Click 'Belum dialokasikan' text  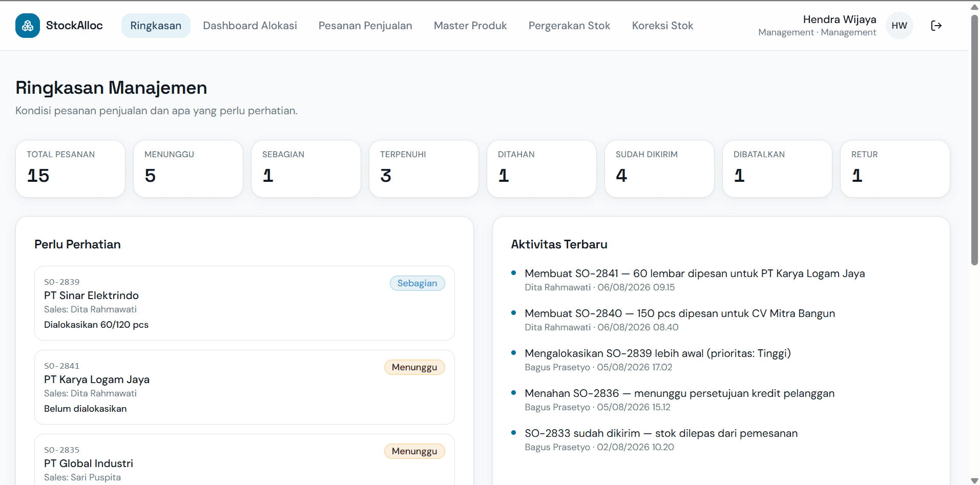point(85,409)
